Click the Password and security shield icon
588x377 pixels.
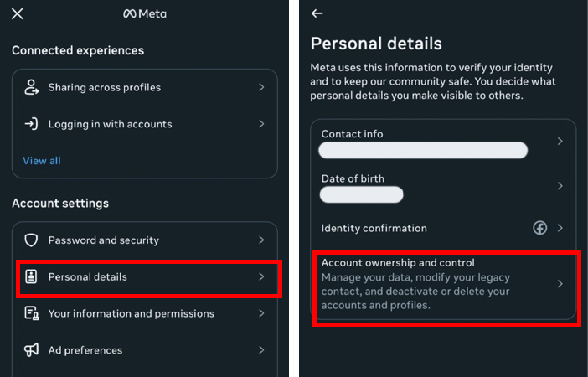coord(31,240)
